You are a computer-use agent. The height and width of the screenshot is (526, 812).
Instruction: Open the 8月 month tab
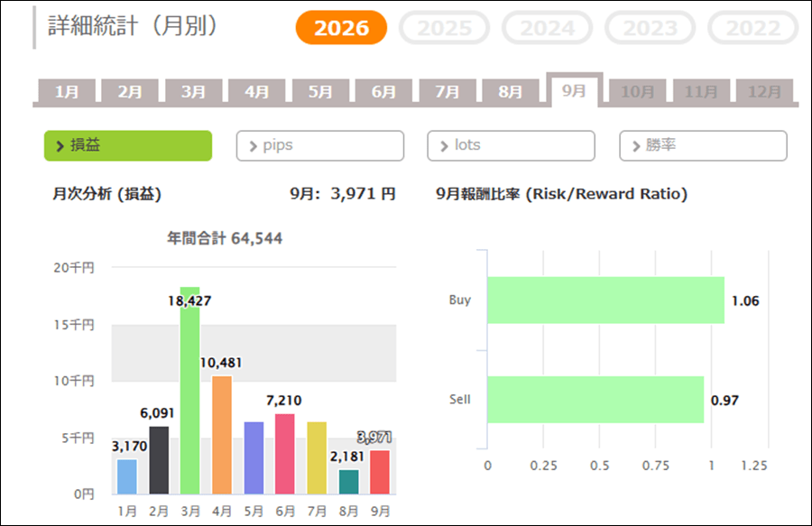pyautogui.click(x=511, y=92)
